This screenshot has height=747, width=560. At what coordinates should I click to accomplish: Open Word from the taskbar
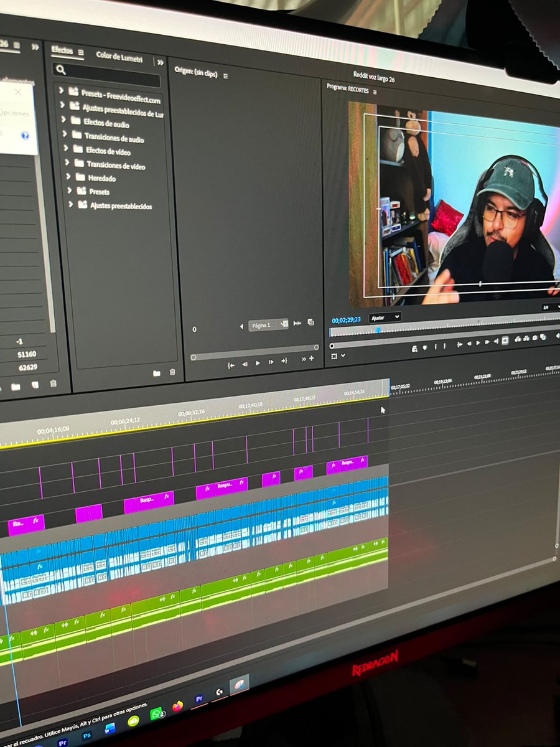pos(110,728)
